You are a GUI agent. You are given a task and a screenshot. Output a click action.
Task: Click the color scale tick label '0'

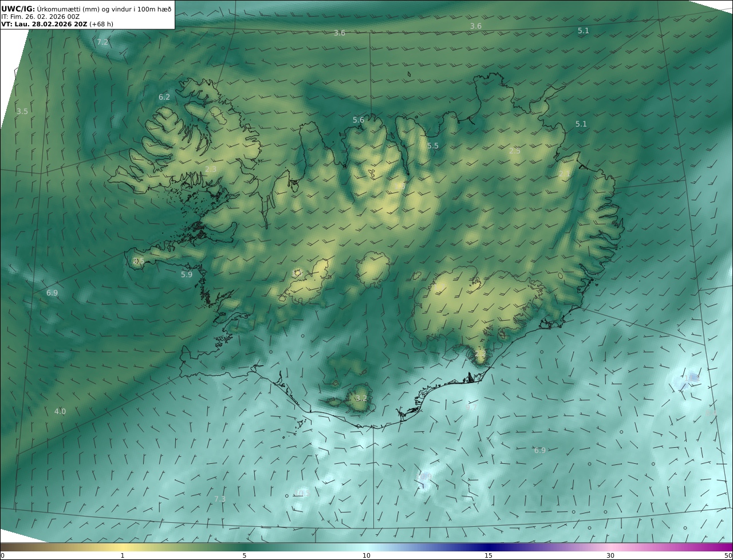point(2,555)
